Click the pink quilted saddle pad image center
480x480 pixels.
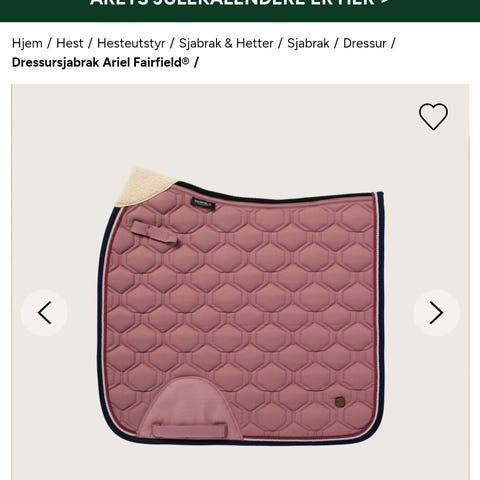point(241,307)
